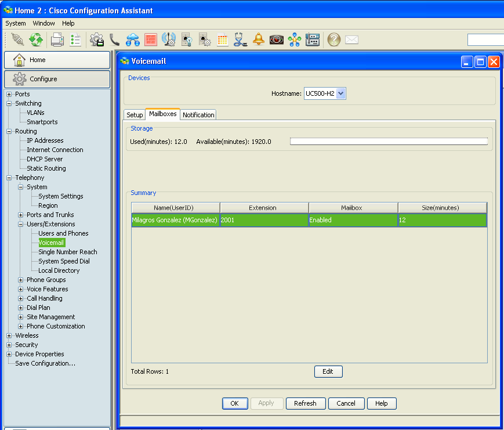
Task: Select the Mailboxes tab
Action: (162, 114)
